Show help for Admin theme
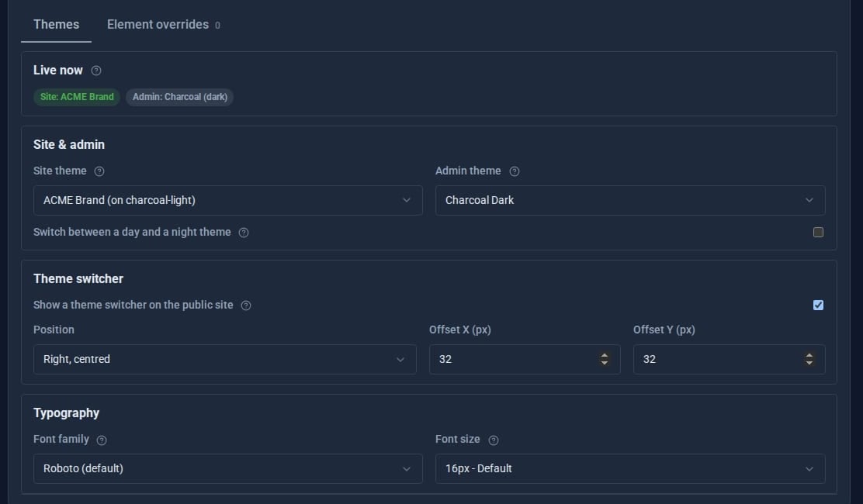Image resolution: width=863 pixels, height=504 pixels. [x=514, y=171]
